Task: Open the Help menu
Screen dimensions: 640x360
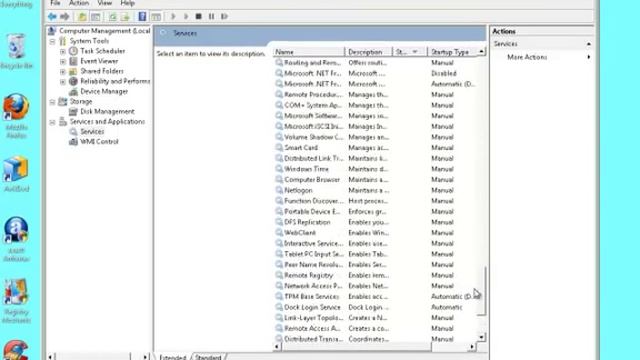Action: (x=127, y=3)
